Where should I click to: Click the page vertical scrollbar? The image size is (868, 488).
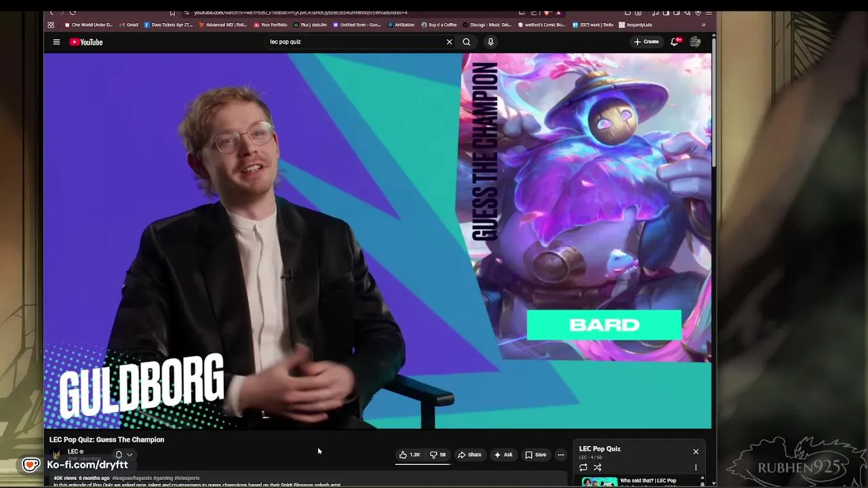tap(714, 102)
